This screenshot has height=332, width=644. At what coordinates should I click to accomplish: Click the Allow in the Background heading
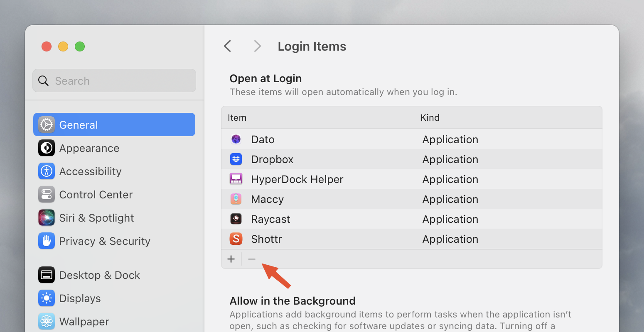[x=293, y=301]
